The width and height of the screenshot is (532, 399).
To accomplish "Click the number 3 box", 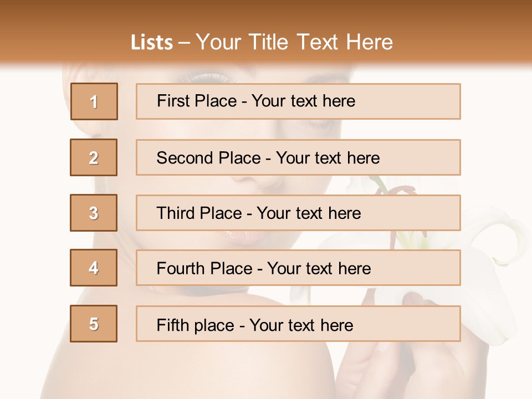I will pyautogui.click(x=94, y=213).
